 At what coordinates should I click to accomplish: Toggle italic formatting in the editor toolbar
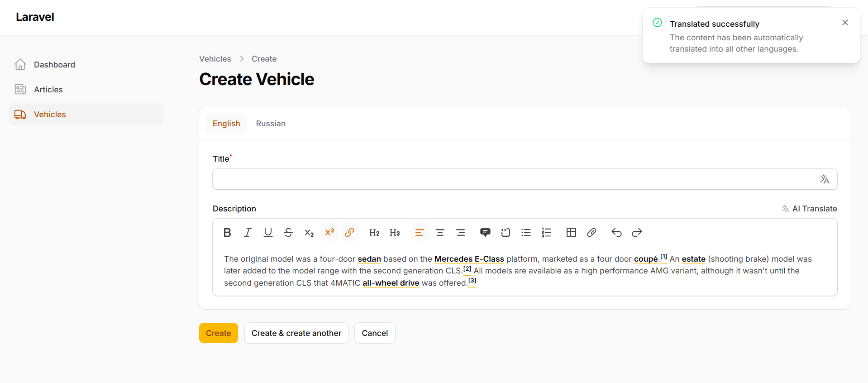(248, 233)
